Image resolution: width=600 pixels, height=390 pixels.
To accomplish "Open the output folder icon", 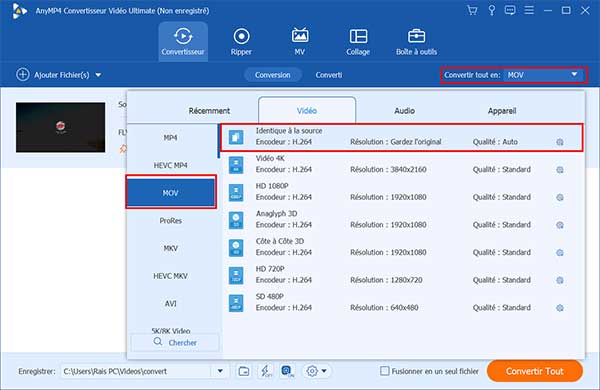I will (244, 371).
